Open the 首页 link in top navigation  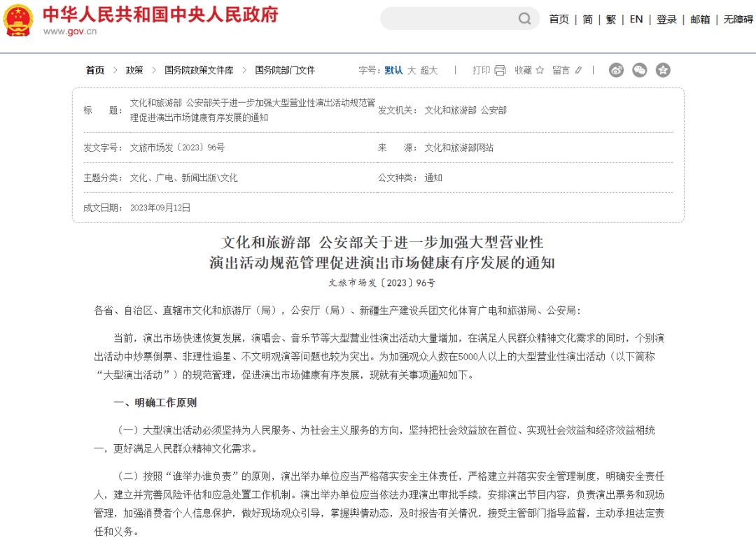[x=559, y=20]
